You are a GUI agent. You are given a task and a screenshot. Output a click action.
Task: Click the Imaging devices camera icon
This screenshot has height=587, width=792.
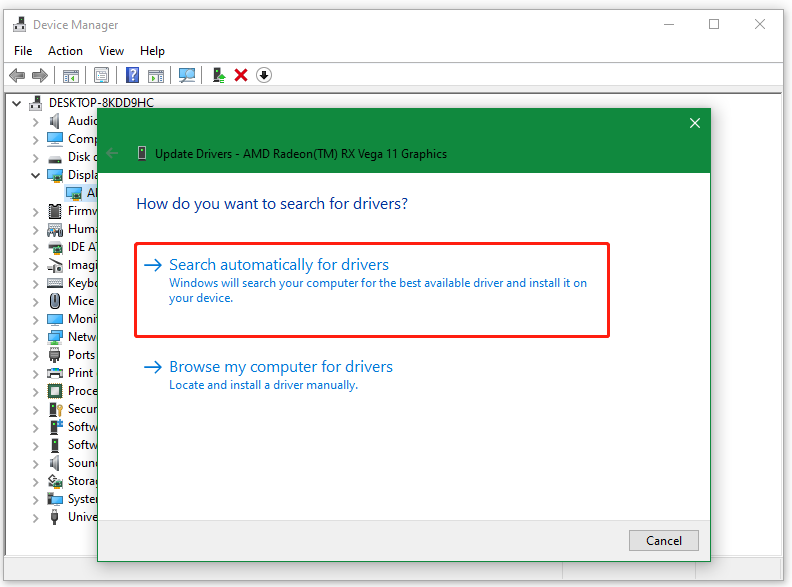tap(55, 265)
